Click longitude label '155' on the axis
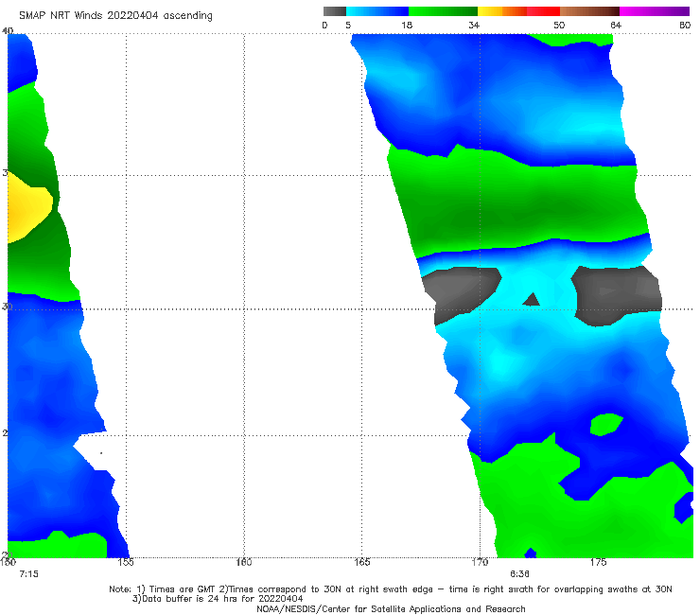Screen dimensions: 700x615 (126, 562)
